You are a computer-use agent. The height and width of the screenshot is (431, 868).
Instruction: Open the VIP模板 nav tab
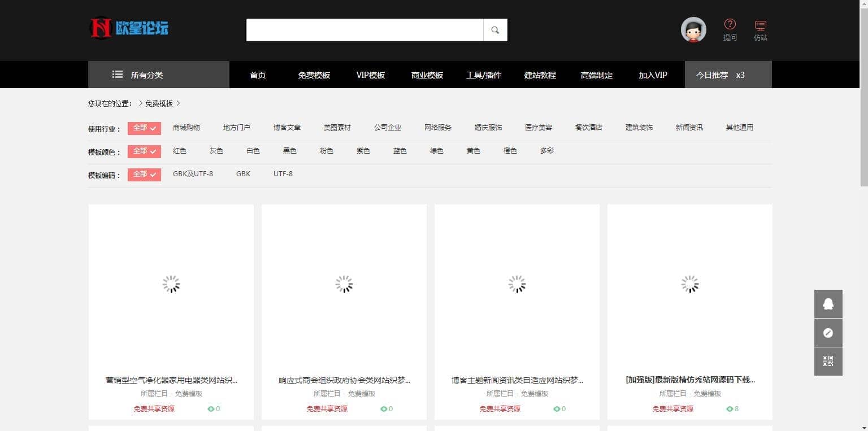tap(371, 75)
